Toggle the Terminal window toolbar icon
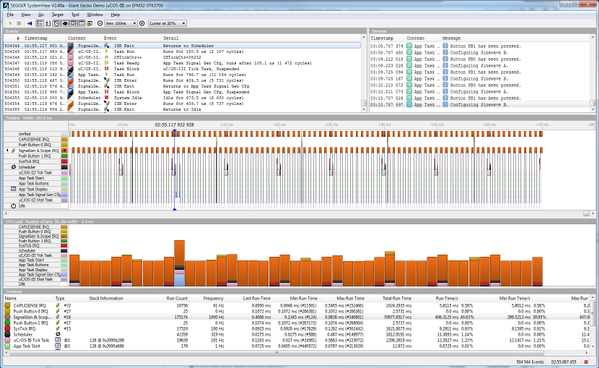This screenshot has width=599, height=368. pyautogui.click(x=48, y=23)
